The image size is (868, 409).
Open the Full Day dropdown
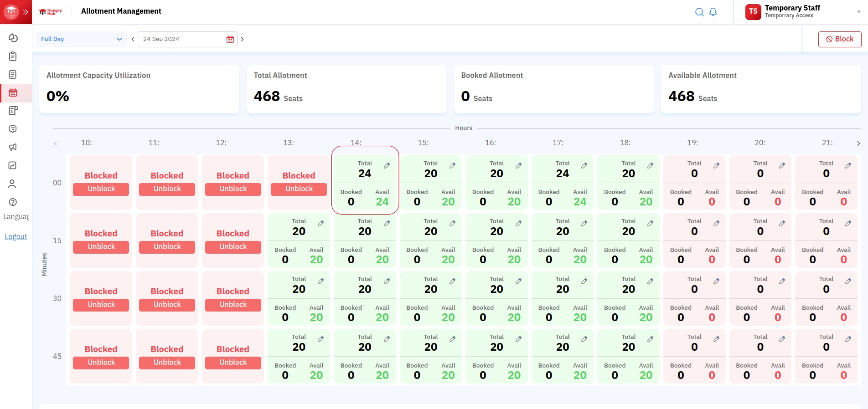point(81,39)
